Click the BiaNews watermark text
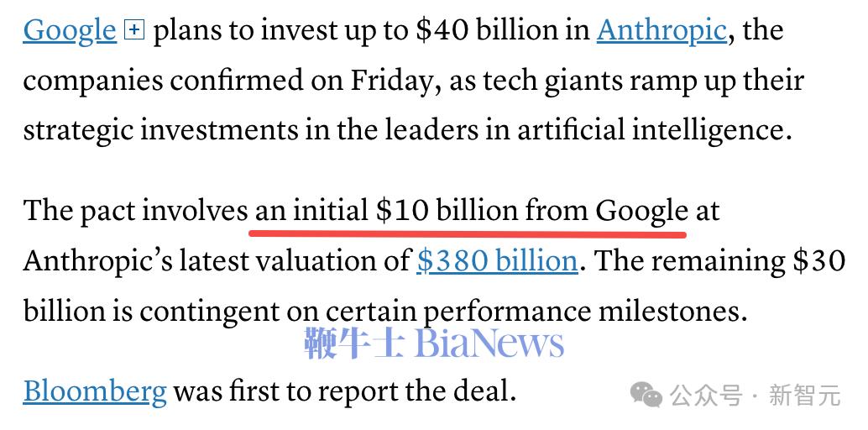Screen dimensions: 868x430 pyautogui.click(x=489, y=343)
